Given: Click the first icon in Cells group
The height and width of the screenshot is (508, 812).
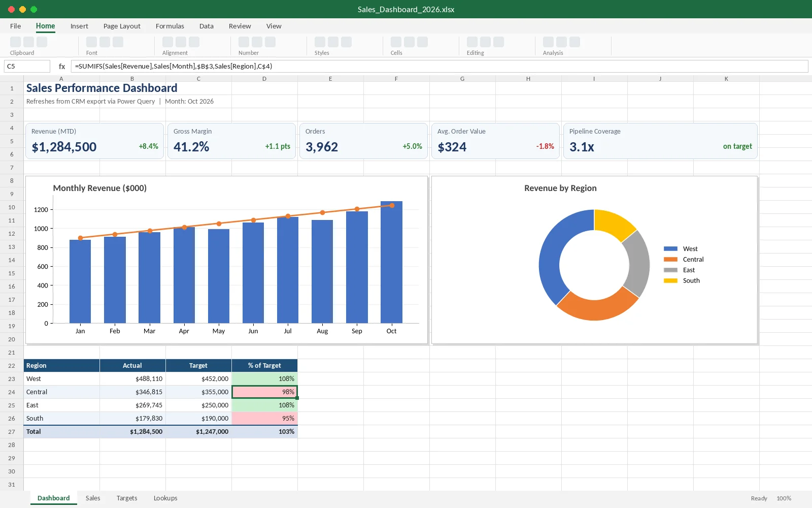Looking at the screenshot, I should 396,42.
